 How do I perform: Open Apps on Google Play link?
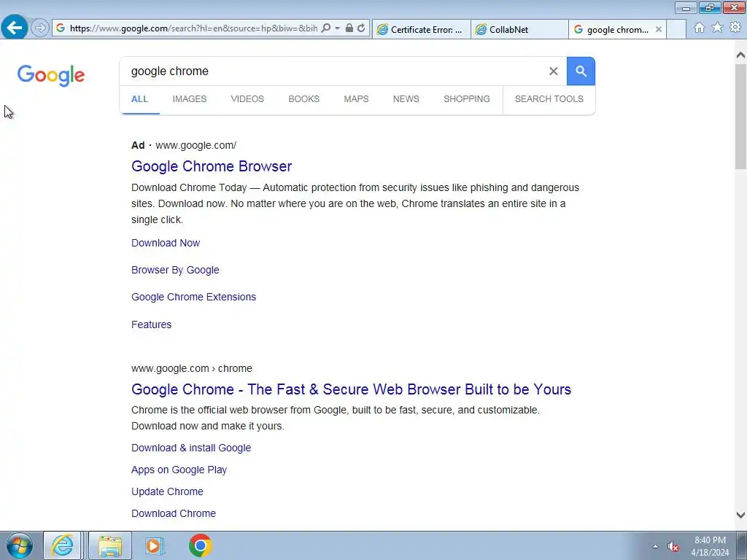click(x=179, y=470)
